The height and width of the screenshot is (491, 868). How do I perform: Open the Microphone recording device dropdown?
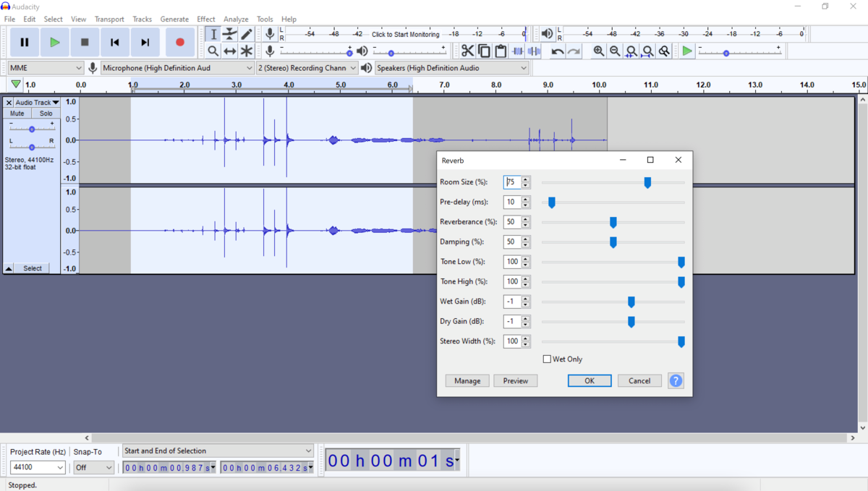(x=178, y=68)
